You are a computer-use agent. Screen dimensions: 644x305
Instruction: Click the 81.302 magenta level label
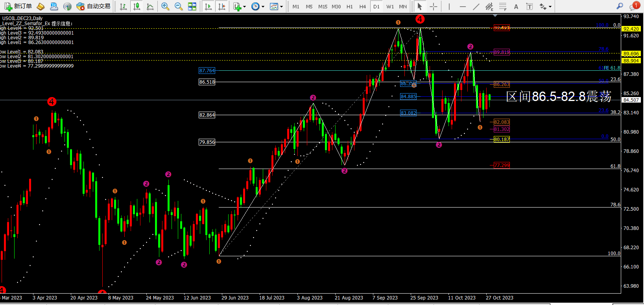(502, 129)
